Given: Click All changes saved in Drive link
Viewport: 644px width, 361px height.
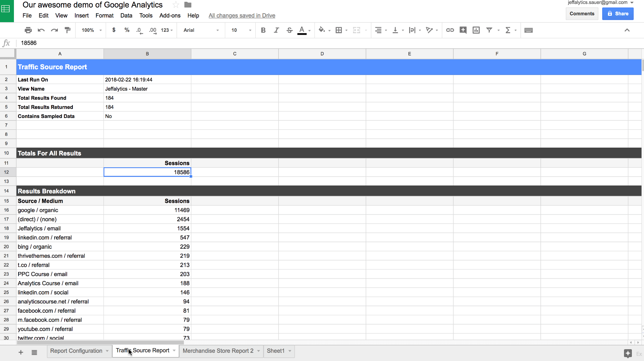Looking at the screenshot, I should [242, 15].
